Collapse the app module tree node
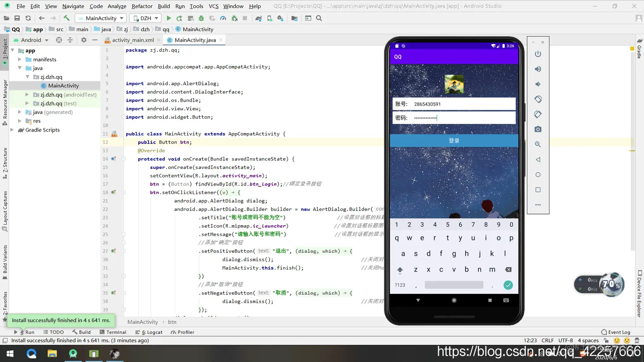The width and height of the screenshot is (644, 362). coord(12,51)
